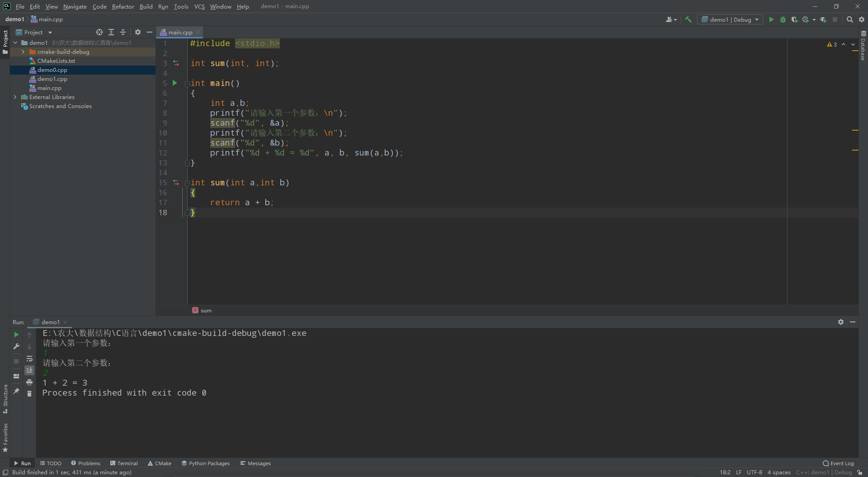868x477 pixels.
Task: Open demo1.cpp in the project tree
Action: click(x=52, y=79)
